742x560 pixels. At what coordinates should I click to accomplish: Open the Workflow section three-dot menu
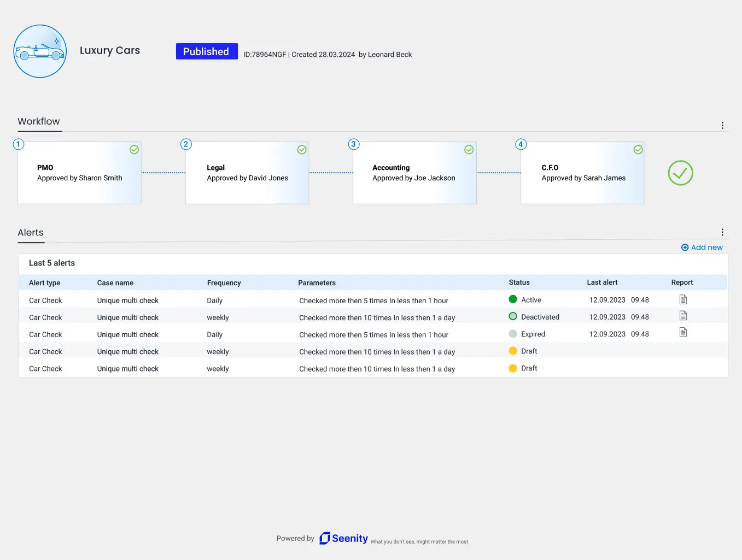(722, 125)
